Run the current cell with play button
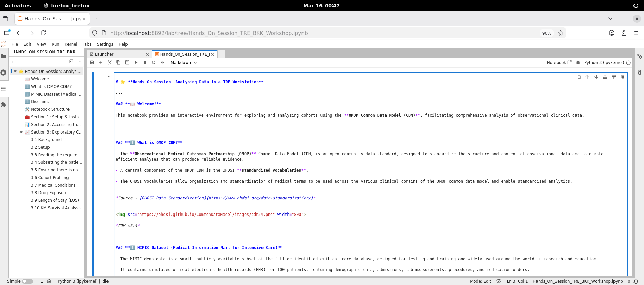Image resolution: width=644 pixels, height=285 pixels. tap(136, 62)
